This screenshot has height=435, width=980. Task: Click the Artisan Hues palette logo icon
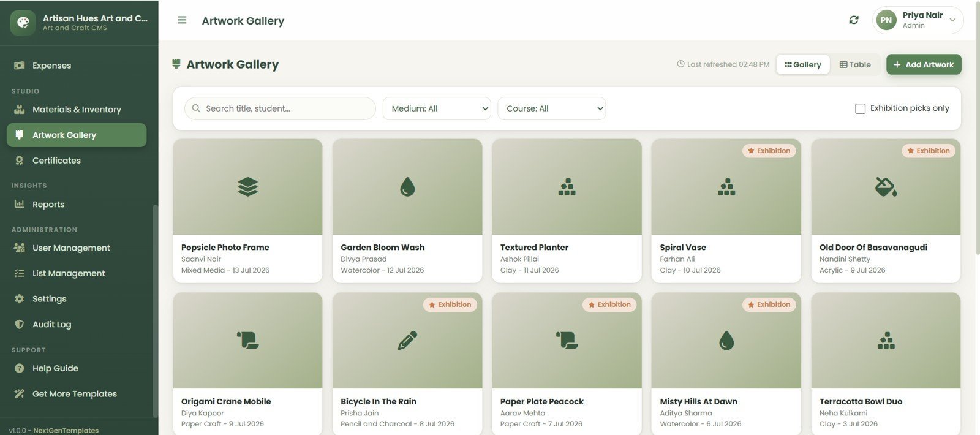click(x=23, y=23)
